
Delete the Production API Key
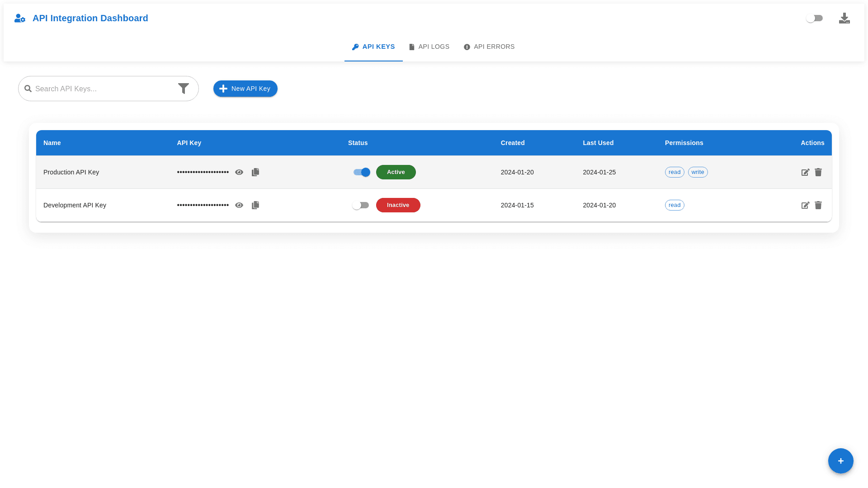click(x=818, y=172)
